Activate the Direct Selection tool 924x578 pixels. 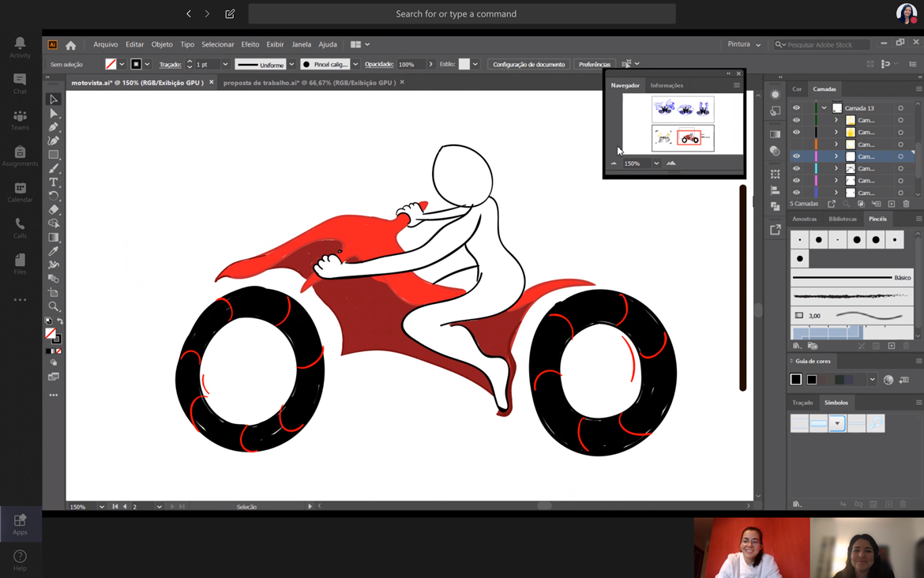[54, 114]
